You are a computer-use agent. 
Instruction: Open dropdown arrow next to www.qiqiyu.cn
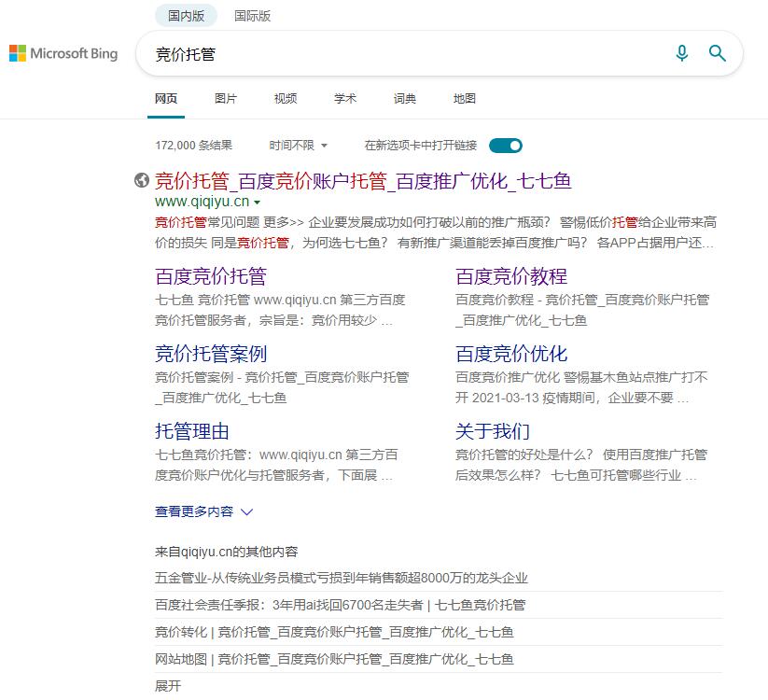click(x=258, y=202)
